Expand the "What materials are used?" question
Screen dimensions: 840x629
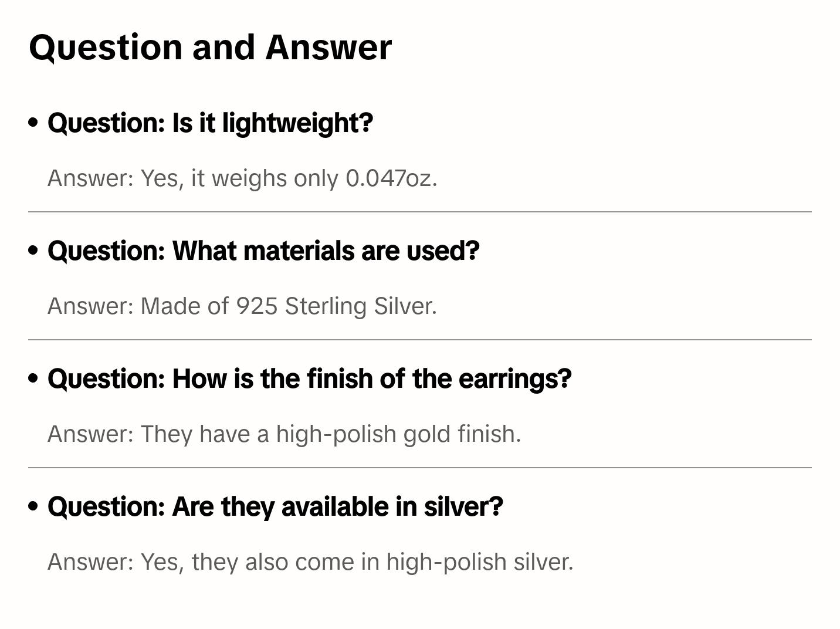(263, 251)
